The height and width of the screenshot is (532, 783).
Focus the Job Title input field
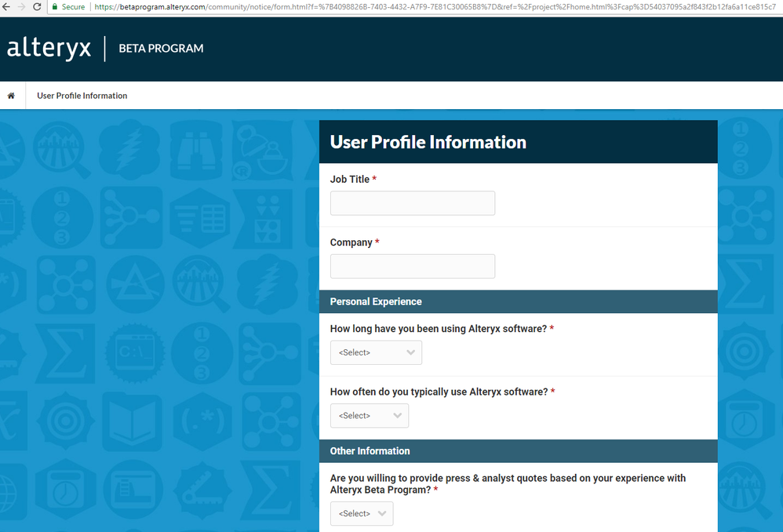pos(413,203)
